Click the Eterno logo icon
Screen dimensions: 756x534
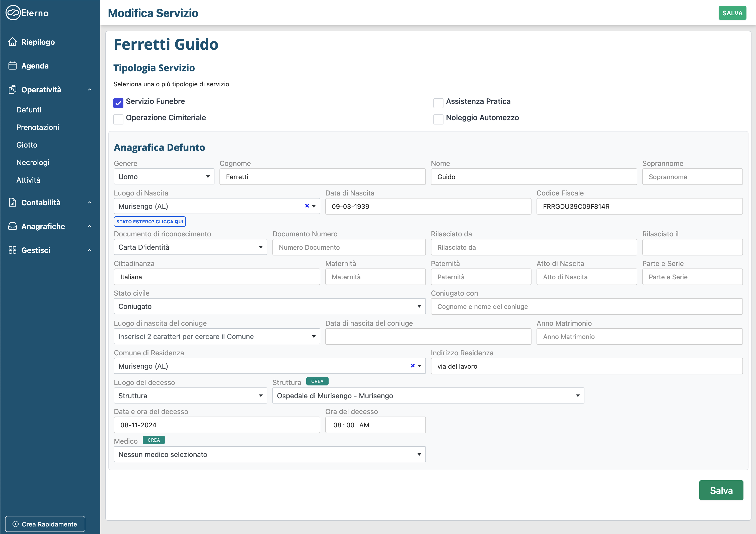click(13, 13)
